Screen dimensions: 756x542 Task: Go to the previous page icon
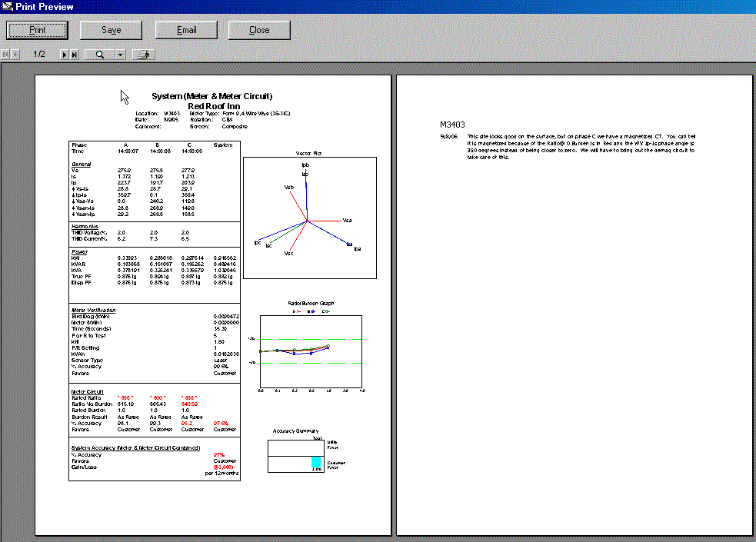[15, 55]
